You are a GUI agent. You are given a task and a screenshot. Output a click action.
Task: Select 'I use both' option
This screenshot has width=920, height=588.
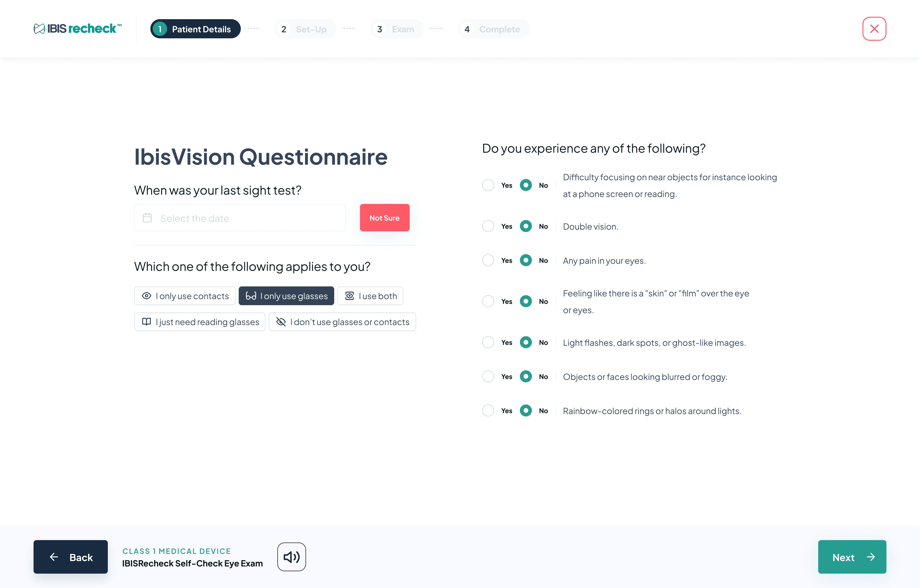[370, 295]
